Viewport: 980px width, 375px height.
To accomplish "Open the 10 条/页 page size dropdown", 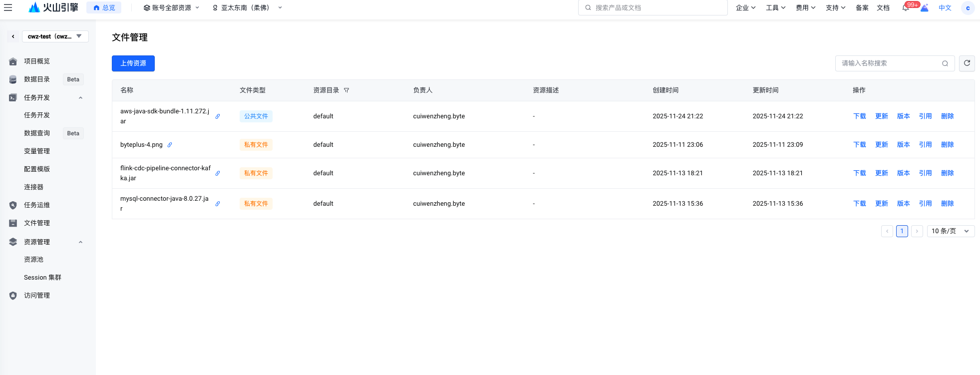I will pos(950,231).
